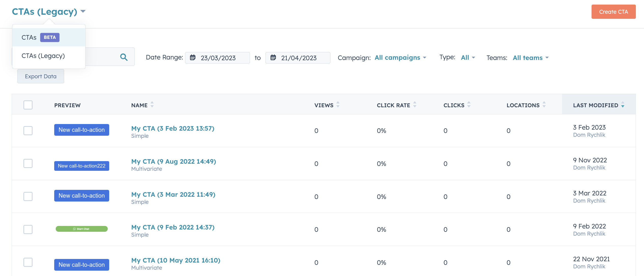This screenshot has height=276, width=644.
Task: Click the 9 Nov 2022 modified date
Action: coord(590,160)
